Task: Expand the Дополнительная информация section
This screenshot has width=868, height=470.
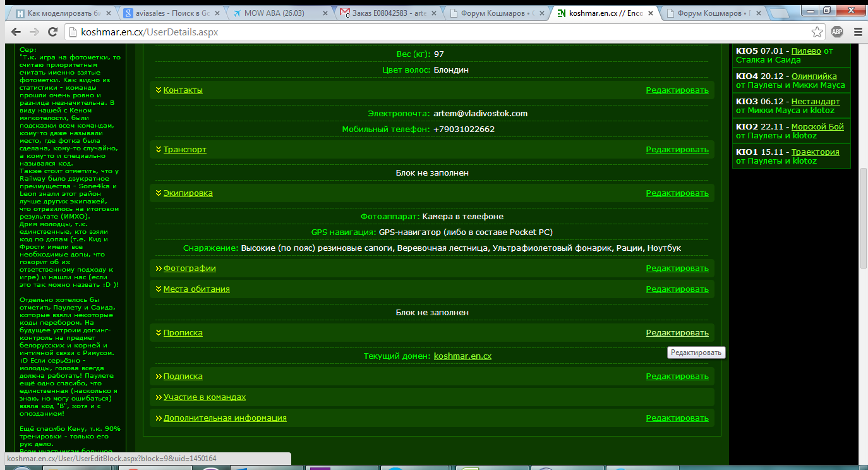Action: point(224,418)
